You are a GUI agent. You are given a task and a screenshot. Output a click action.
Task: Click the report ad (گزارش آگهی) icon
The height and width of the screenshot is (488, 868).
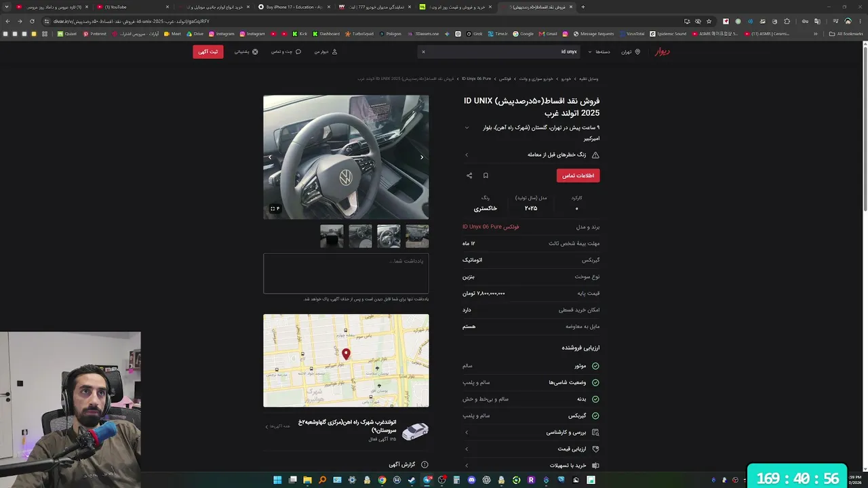point(425,465)
